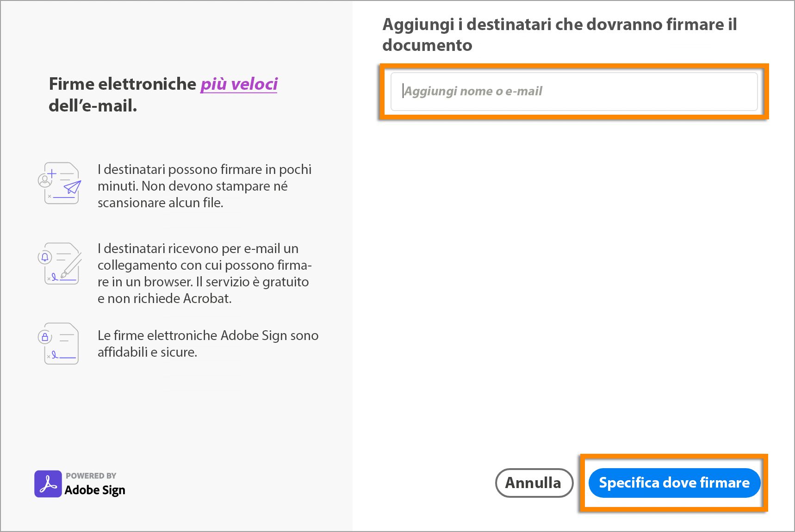
Task: Click Specifica dove firmare
Action: [x=674, y=483]
